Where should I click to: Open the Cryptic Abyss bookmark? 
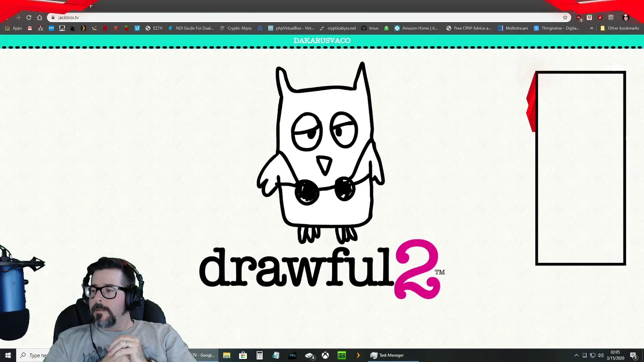tap(235, 28)
